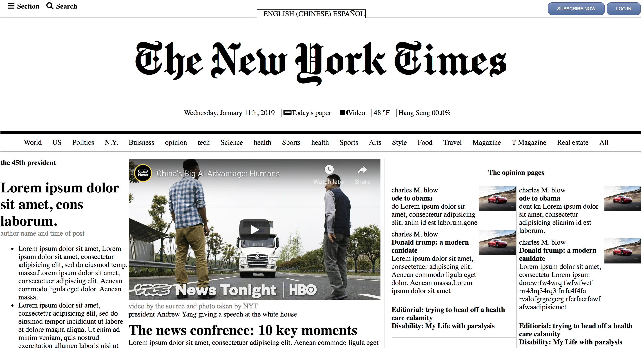Open the US section

click(x=57, y=143)
